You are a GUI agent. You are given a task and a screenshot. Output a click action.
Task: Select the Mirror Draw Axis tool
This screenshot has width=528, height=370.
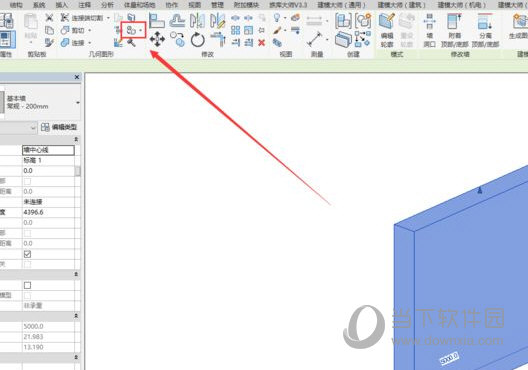(218, 21)
